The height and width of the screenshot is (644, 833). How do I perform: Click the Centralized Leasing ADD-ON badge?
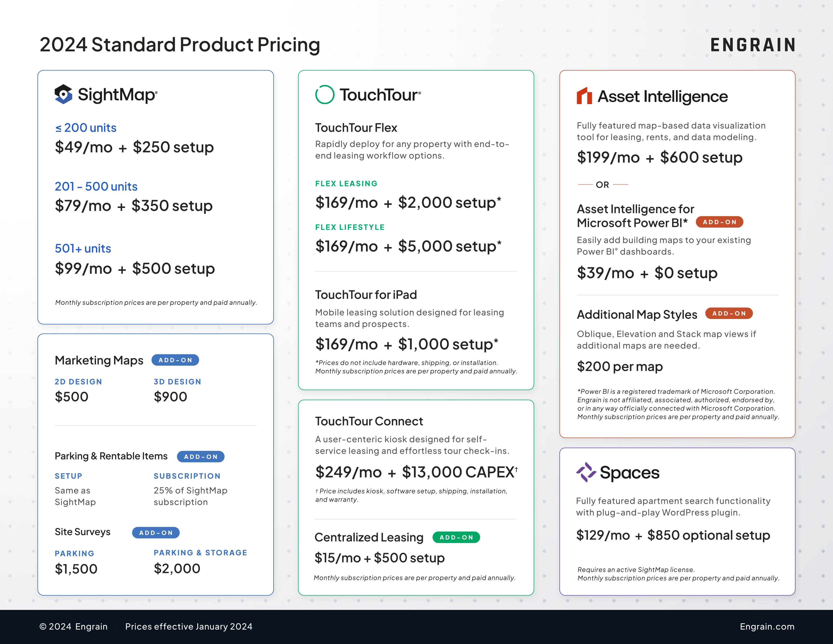coord(456,537)
